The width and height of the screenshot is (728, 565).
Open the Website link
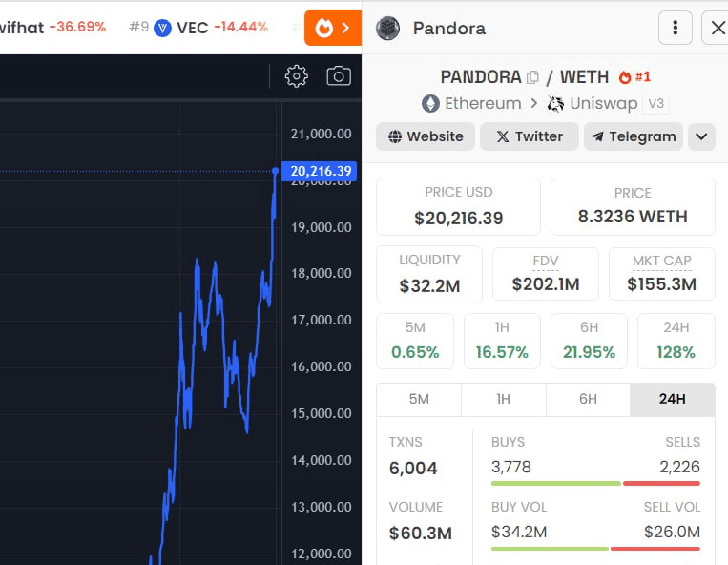pos(426,136)
